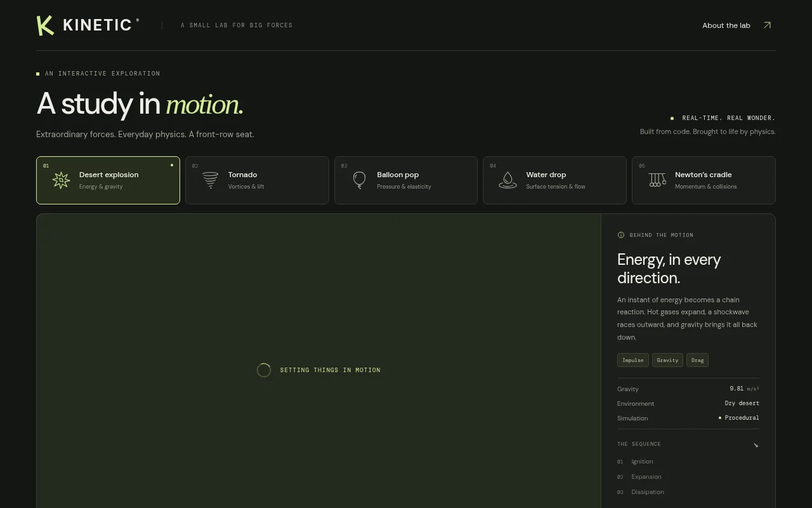The image size is (812, 508).
Task: Choose the Water drop tab
Action: click(x=554, y=180)
